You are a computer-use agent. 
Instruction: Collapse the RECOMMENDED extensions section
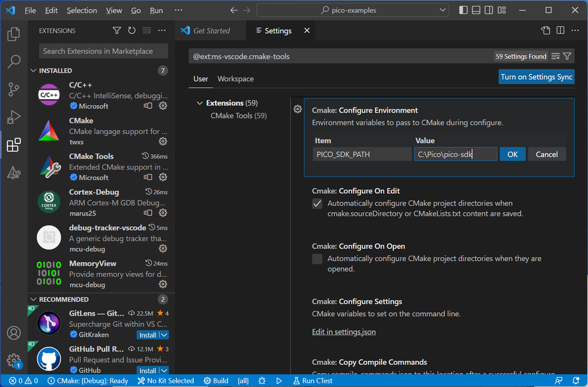coord(33,299)
